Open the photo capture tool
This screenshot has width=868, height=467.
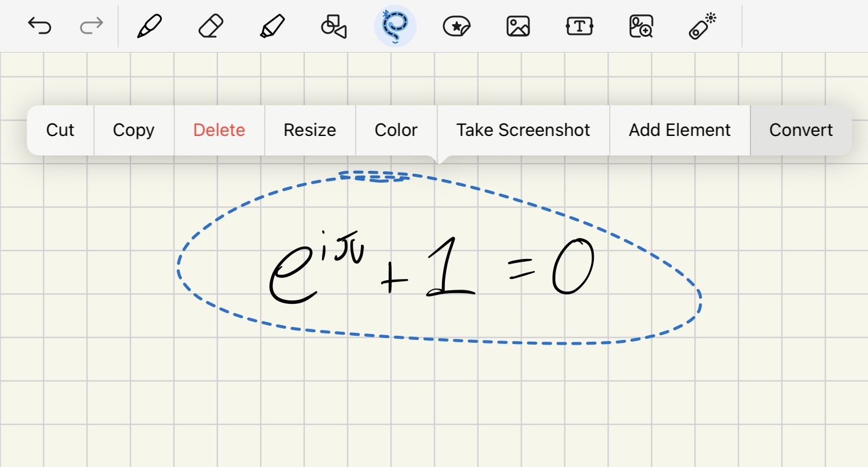641,26
